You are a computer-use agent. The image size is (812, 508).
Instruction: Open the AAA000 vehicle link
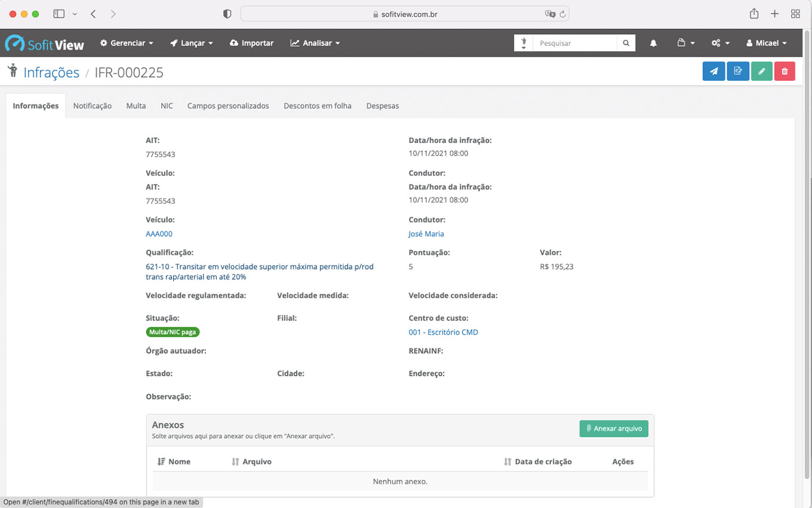(159, 234)
